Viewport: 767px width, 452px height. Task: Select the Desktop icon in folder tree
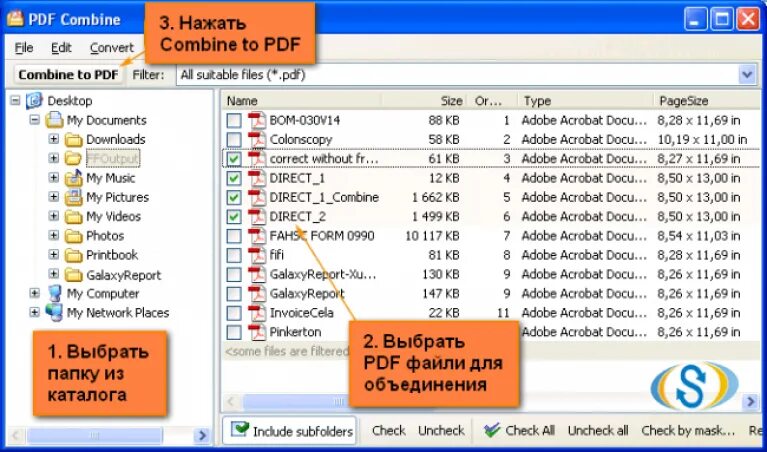(x=34, y=101)
